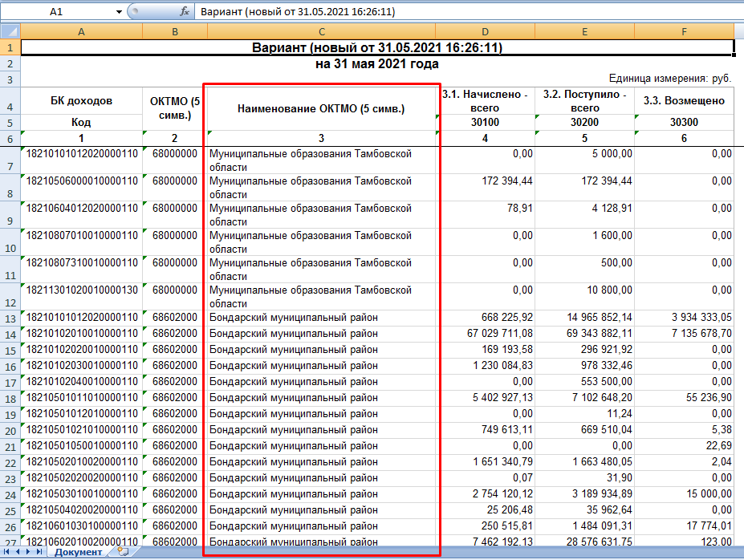Image resolution: width=744 pixels, height=560 pixels.
Task: Select '3.1. Начислено - всего' header cell
Action: pyautogui.click(x=485, y=100)
